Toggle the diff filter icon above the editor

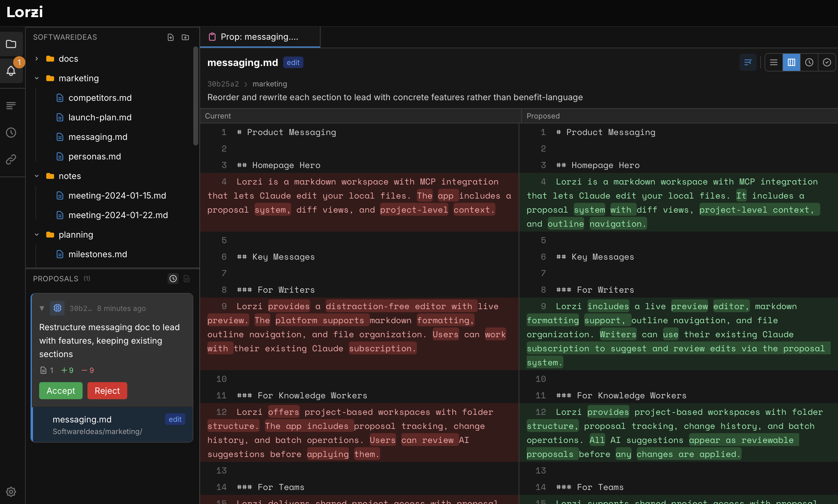[x=747, y=62]
